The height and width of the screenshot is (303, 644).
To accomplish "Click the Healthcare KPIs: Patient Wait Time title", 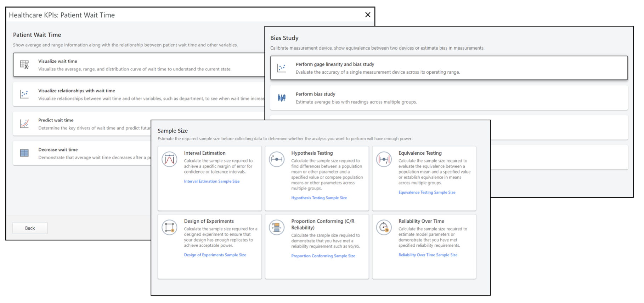I will [x=62, y=15].
